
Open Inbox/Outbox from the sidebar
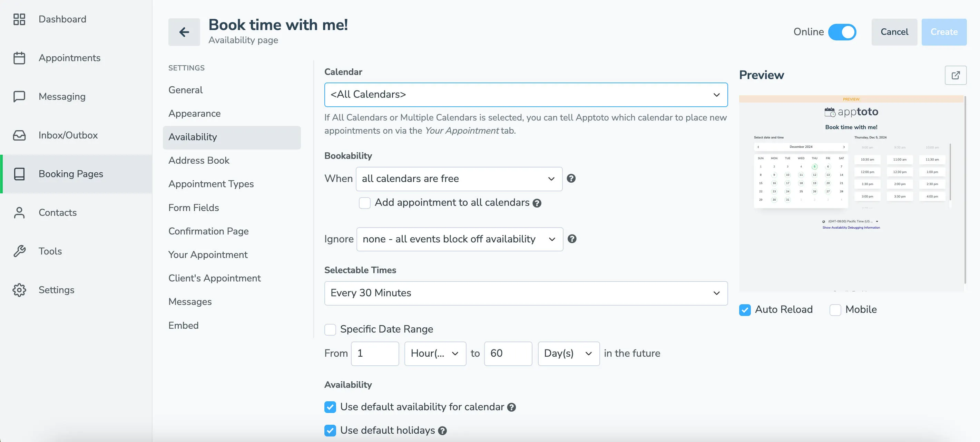(x=68, y=135)
